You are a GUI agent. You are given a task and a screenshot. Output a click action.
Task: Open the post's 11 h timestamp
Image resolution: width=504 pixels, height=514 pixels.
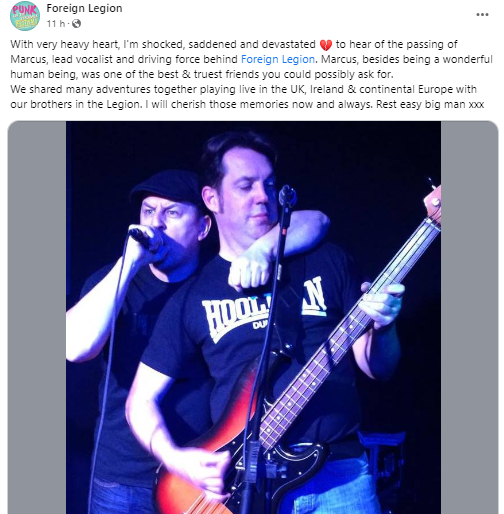(x=56, y=24)
